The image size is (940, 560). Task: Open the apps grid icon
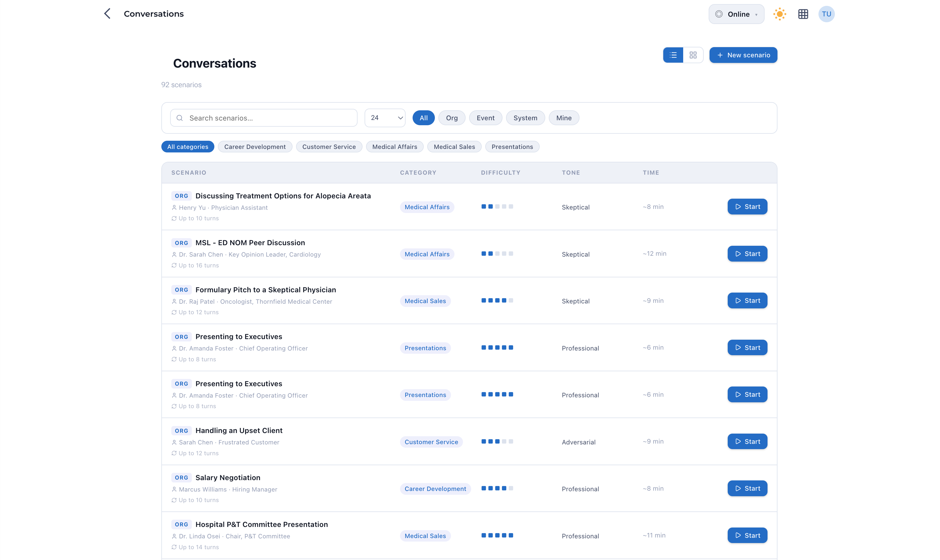(803, 14)
